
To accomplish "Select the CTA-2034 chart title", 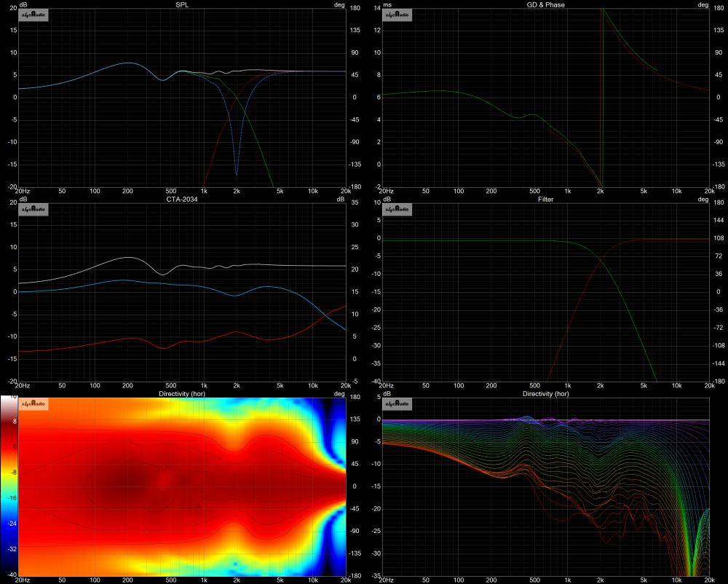I will pyautogui.click(x=182, y=199).
